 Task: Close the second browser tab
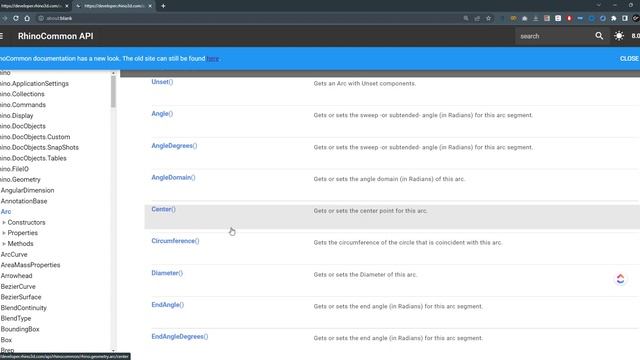(x=150, y=6)
